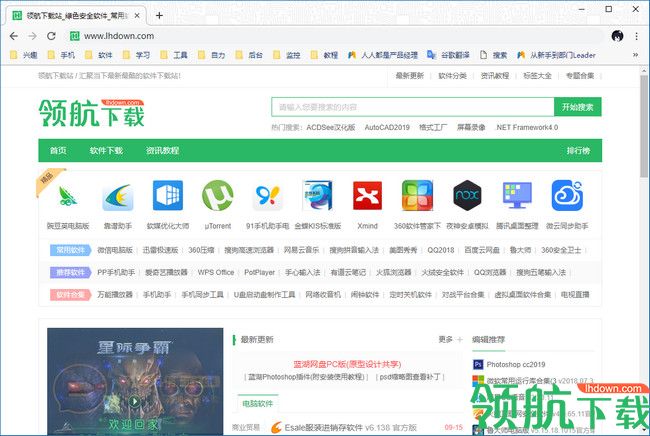Close the 领航下载站 browser tab
Image resolution: width=650 pixels, height=436 pixels.
coord(137,15)
